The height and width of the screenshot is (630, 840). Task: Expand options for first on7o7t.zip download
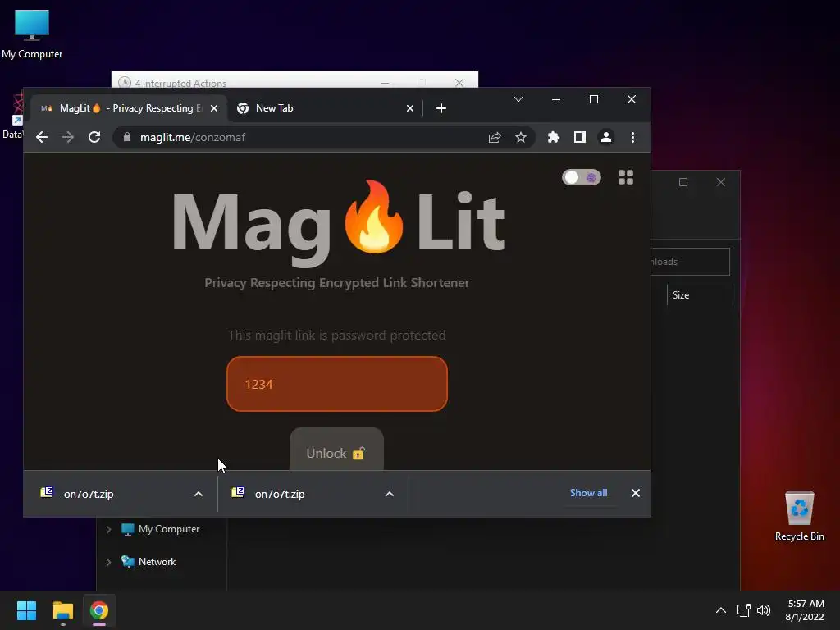click(199, 494)
